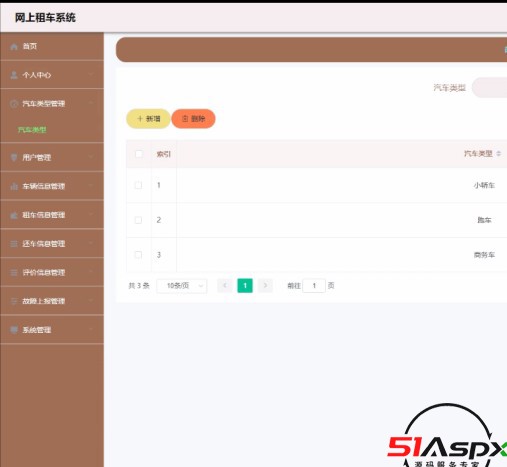Toggle the select-all checkbox in table header

point(139,154)
